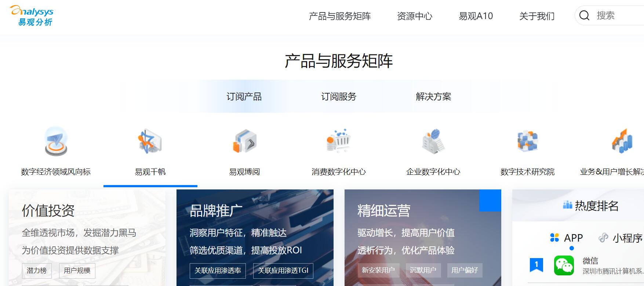644x286 pixels.
Task: Click the rank 1 ribbon badge
Action: (536, 265)
